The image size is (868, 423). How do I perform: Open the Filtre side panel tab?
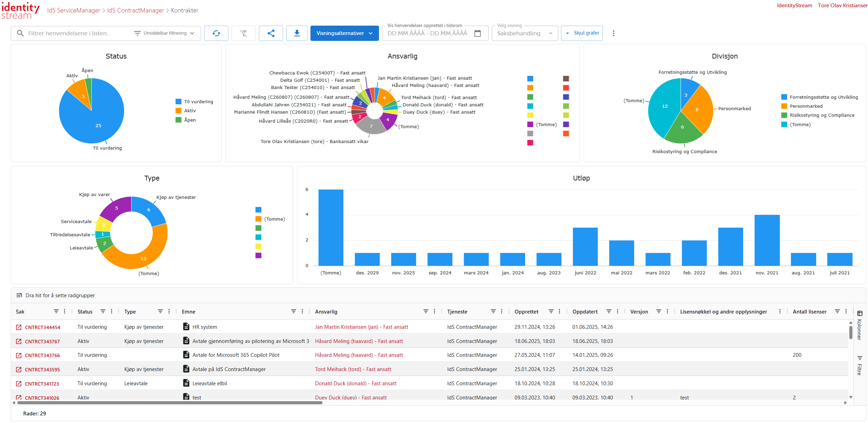tap(859, 365)
